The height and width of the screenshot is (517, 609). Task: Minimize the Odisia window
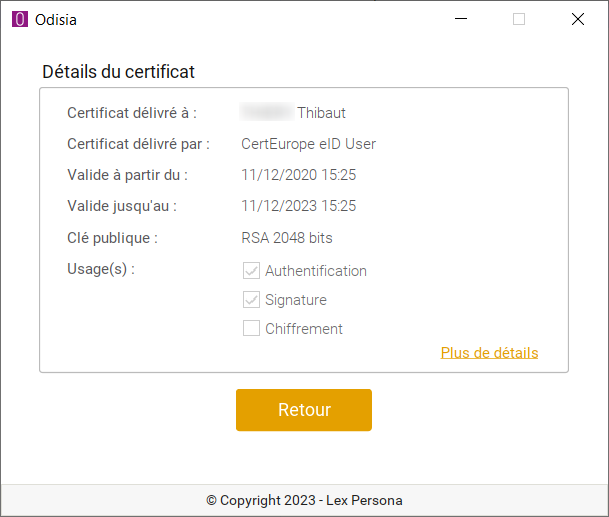click(x=461, y=19)
